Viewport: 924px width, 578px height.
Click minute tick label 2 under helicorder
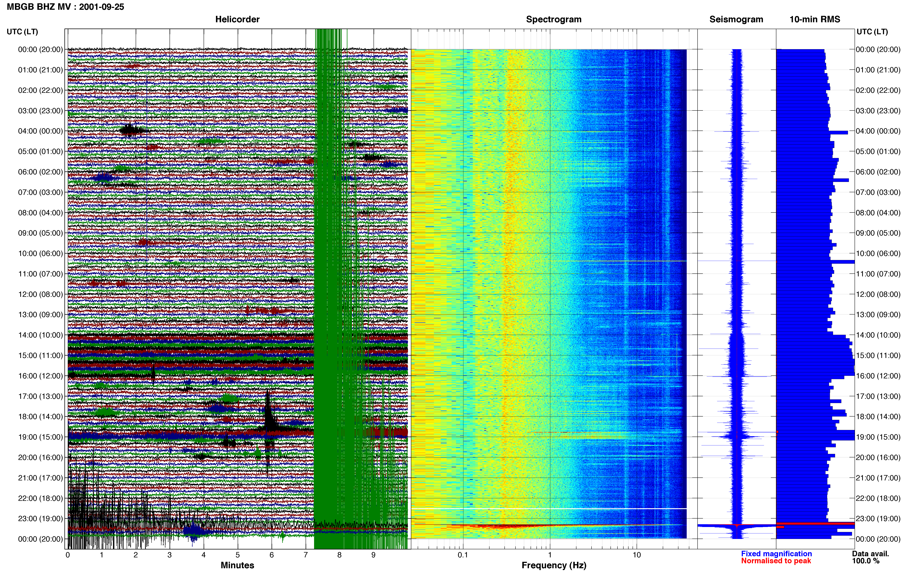pos(136,555)
